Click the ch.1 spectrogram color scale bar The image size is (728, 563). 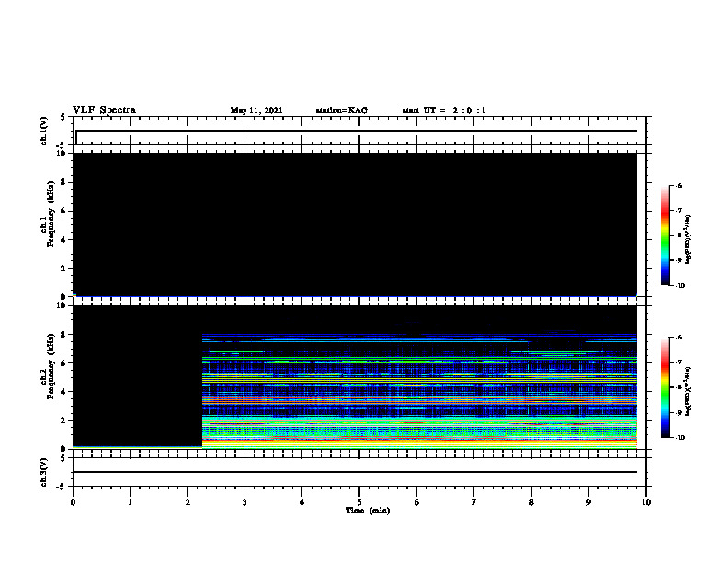[665, 236]
